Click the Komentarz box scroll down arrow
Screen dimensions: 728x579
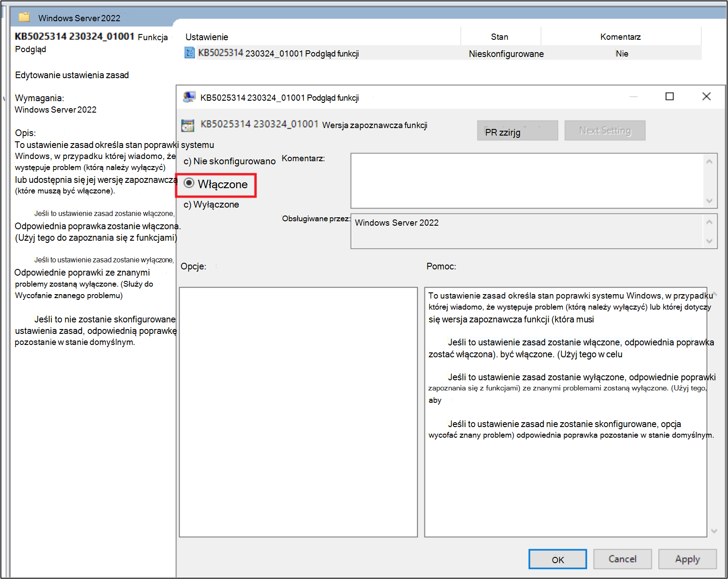[x=709, y=201]
